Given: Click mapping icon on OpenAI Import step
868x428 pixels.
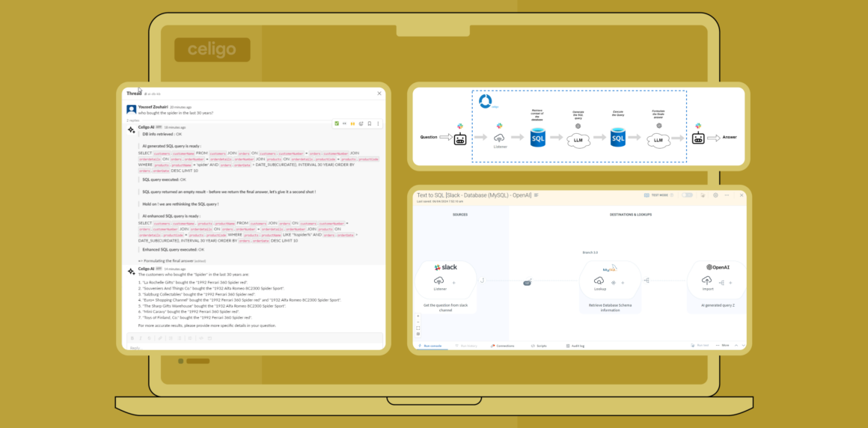Looking at the screenshot, I should point(721,282).
